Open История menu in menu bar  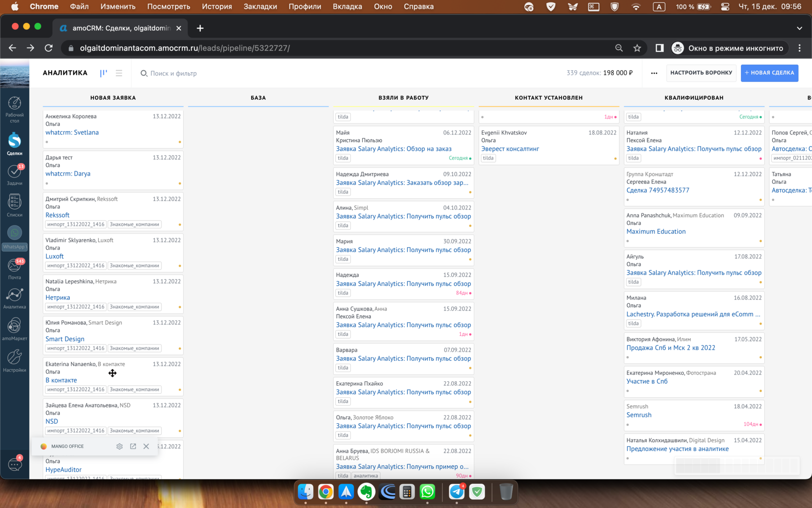point(217,7)
